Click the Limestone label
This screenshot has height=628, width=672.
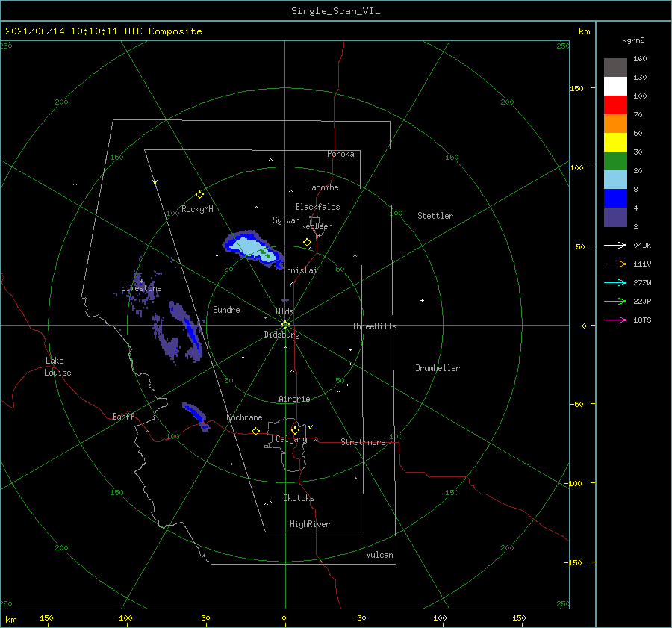[141, 288]
